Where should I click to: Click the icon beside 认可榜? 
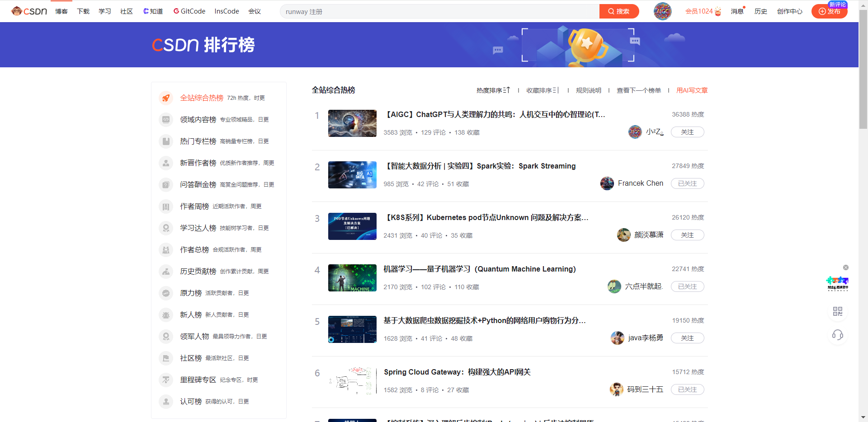(x=166, y=402)
